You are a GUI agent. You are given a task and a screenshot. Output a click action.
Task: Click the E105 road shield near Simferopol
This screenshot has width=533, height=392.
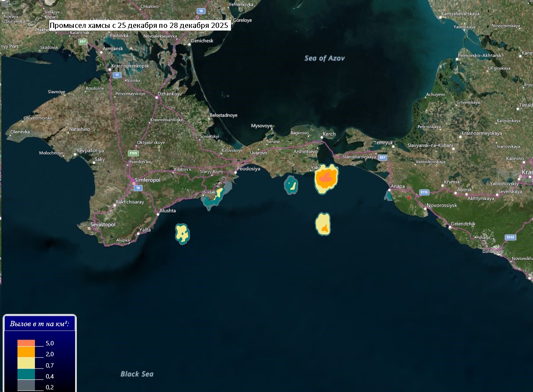point(133,153)
